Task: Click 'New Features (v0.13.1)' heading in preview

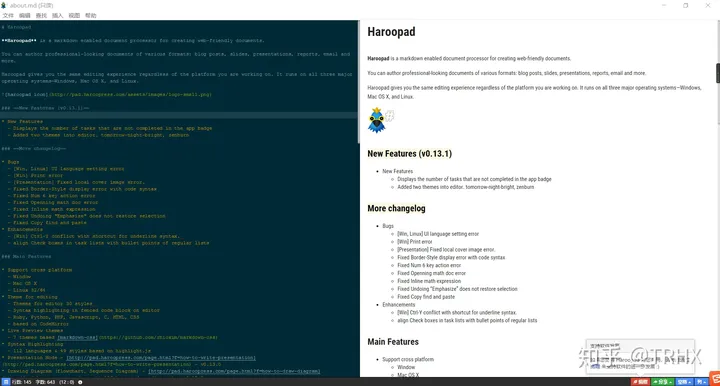Action: coord(410,154)
